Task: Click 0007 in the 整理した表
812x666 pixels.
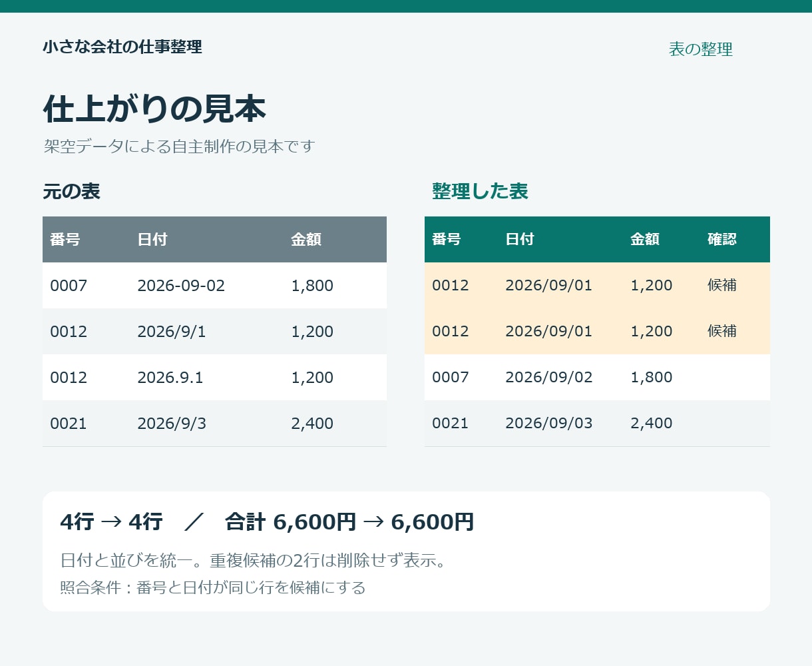Action: click(451, 378)
